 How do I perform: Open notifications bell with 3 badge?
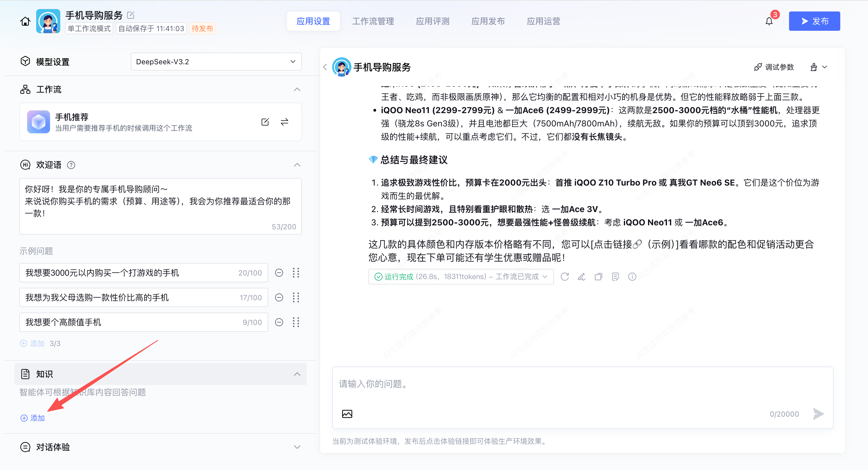(769, 21)
